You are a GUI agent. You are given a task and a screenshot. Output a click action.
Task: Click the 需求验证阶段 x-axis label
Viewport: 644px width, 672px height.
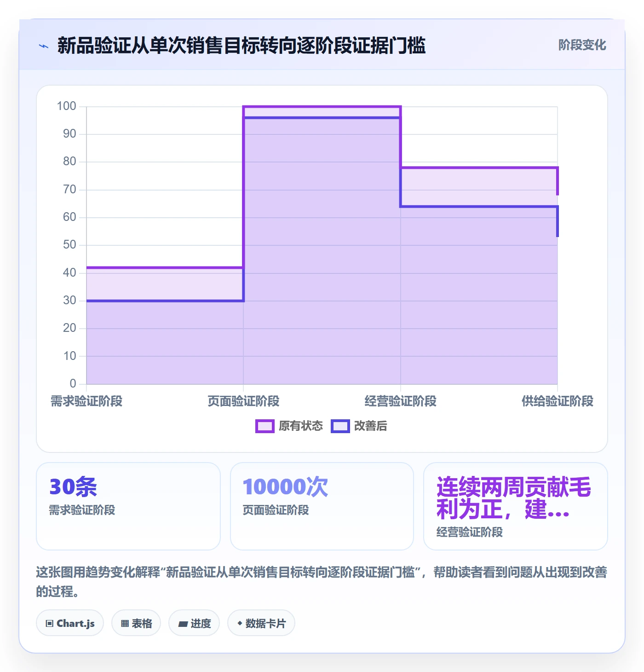(86, 401)
